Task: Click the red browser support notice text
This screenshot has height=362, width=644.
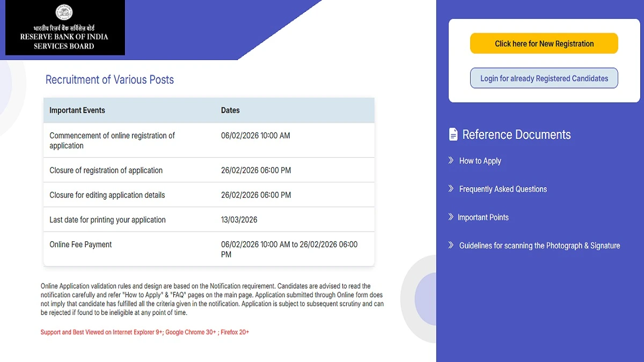Action: point(145,332)
